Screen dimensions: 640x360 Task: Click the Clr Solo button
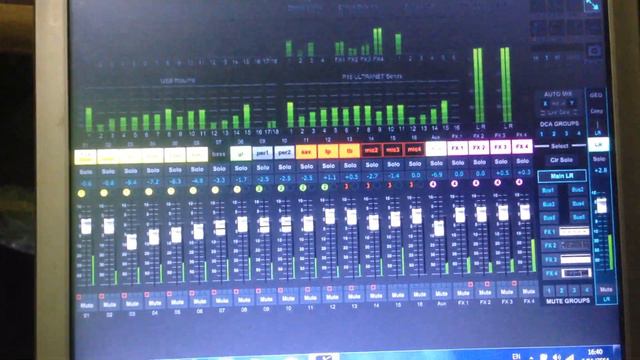click(561, 160)
